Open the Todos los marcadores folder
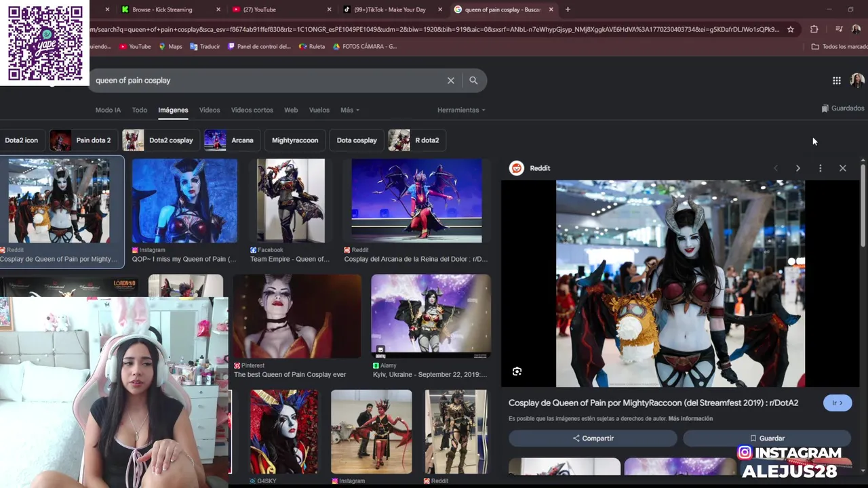 pos(839,47)
